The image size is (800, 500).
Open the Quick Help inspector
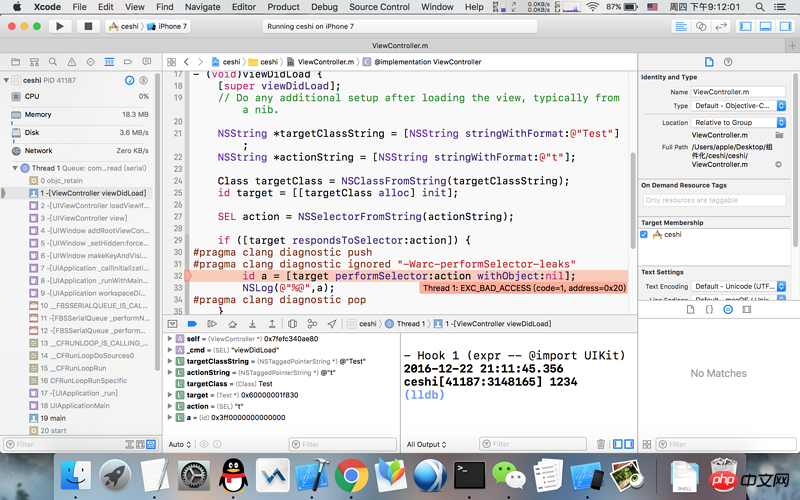coord(729,61)
